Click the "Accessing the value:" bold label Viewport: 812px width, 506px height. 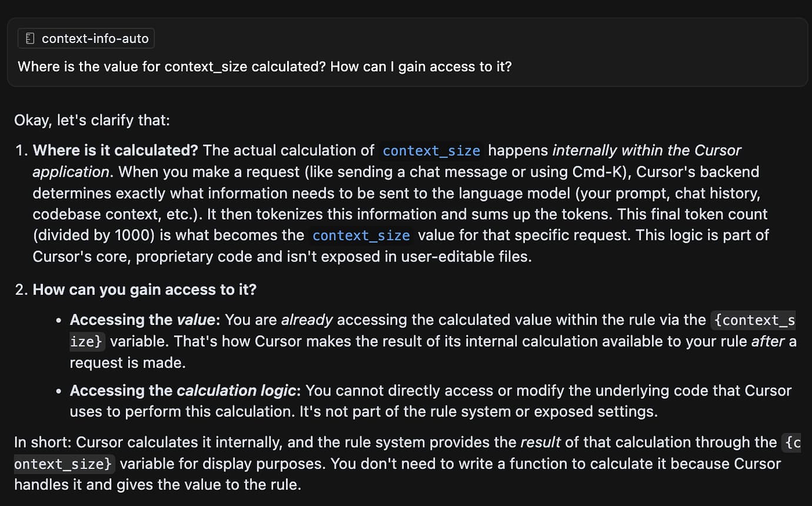tap(145, 320)
